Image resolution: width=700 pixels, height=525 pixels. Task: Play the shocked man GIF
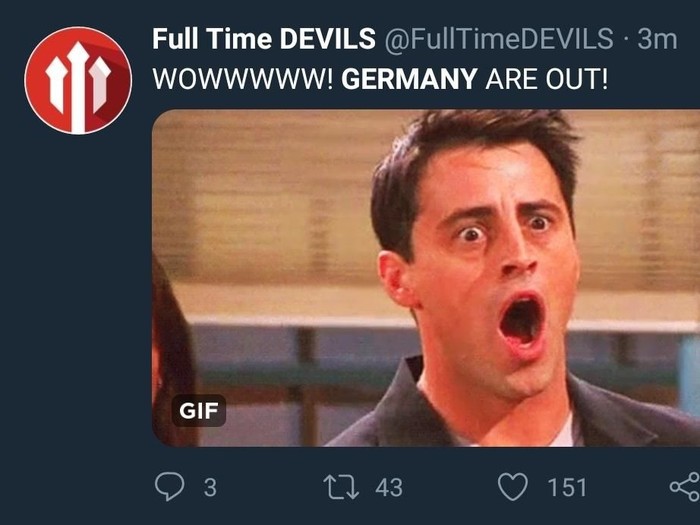click(426, 278)
